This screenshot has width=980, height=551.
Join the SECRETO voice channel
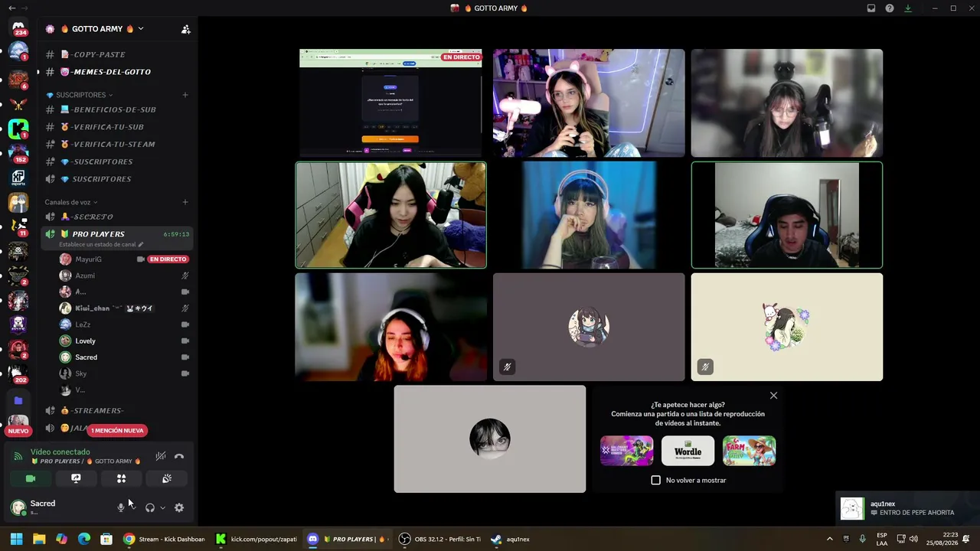116,217
